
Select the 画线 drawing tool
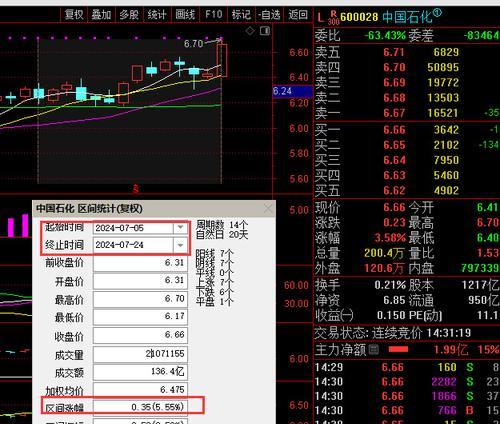[185, 14]
